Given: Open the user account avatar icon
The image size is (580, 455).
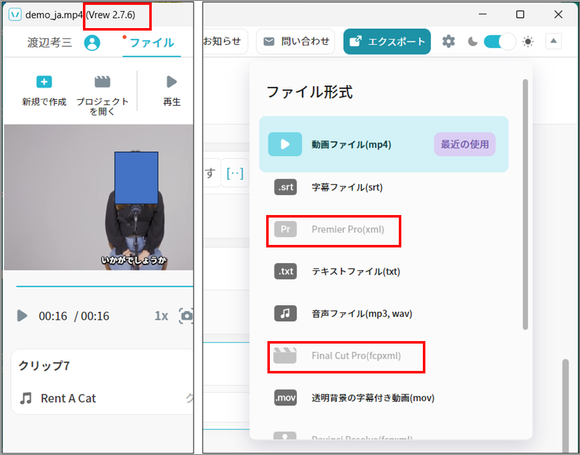Looking at the screenshot, I should tap(92, 43).
